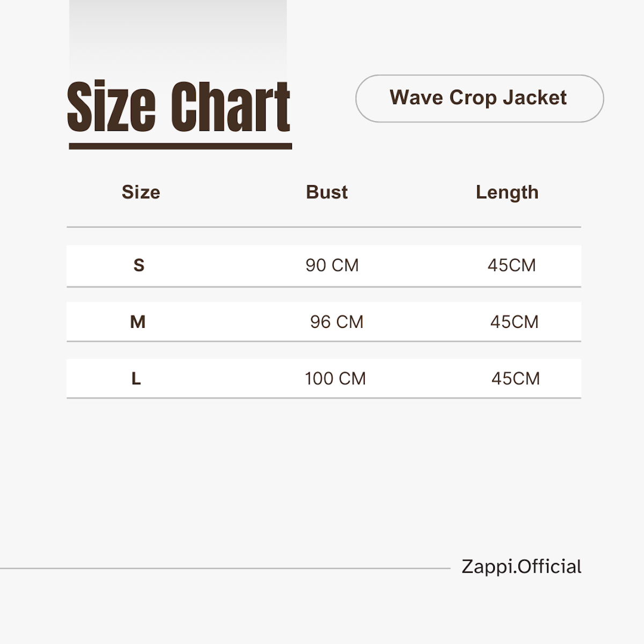Click the 45CM length in row S
The width and height of the screenshot is (644, 644).
(511, 265)
